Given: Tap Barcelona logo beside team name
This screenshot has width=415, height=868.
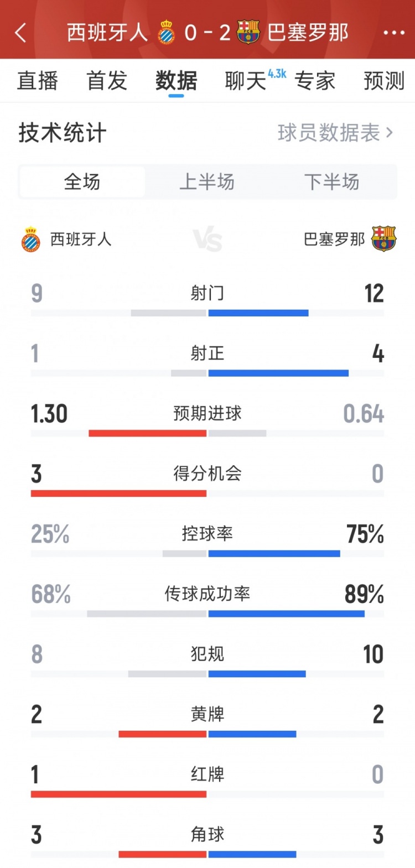Looking at the screenshot, I should [x=384, y=239].
